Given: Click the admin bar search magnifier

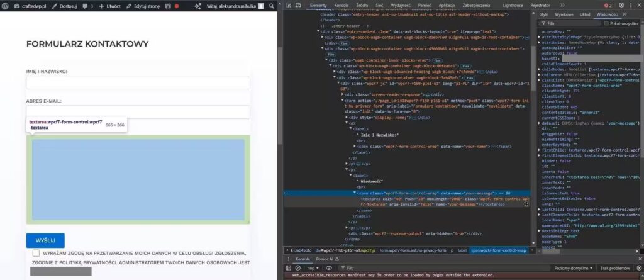Looking at the screenshot, I should 272,6.
